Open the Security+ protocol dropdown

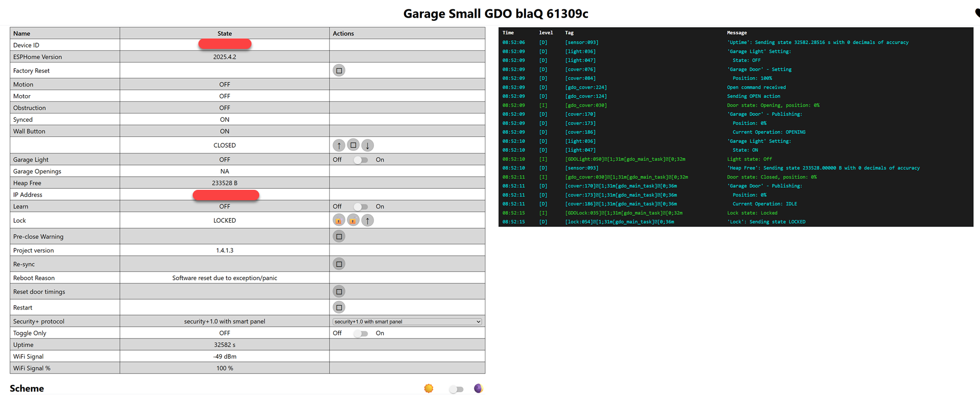pos(407,321)
